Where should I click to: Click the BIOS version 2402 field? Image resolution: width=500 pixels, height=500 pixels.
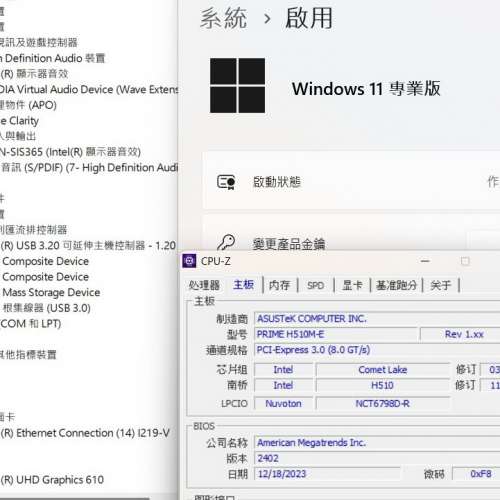pos(377,458)
